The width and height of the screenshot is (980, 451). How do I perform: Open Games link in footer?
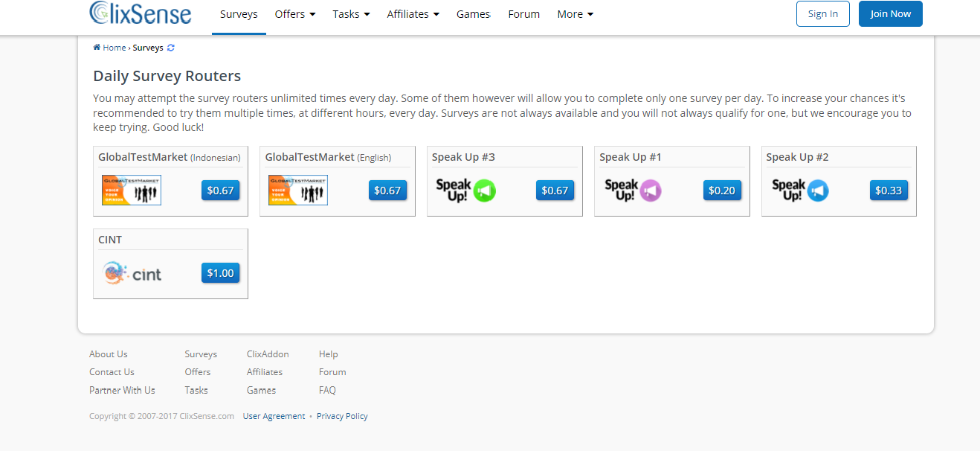[261, 390]
